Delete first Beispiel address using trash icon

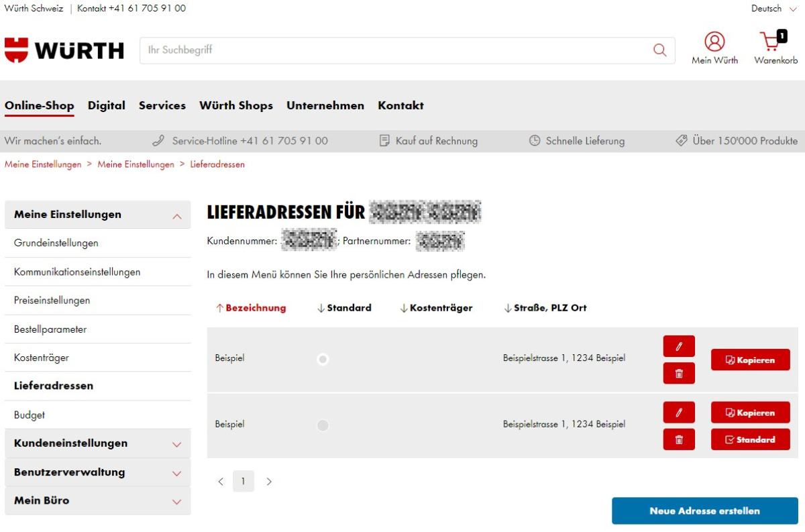click(679, 374)
